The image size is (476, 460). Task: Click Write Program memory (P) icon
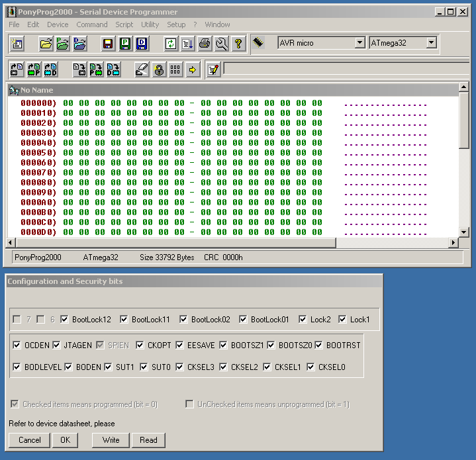(x=96, y=69)
